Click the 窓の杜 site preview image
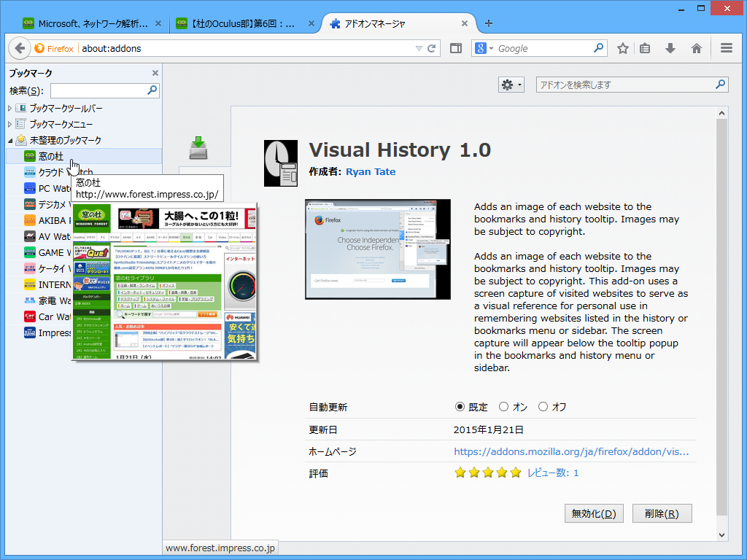The height and width of the screenshot is (560, 747). tap(164, 281)
